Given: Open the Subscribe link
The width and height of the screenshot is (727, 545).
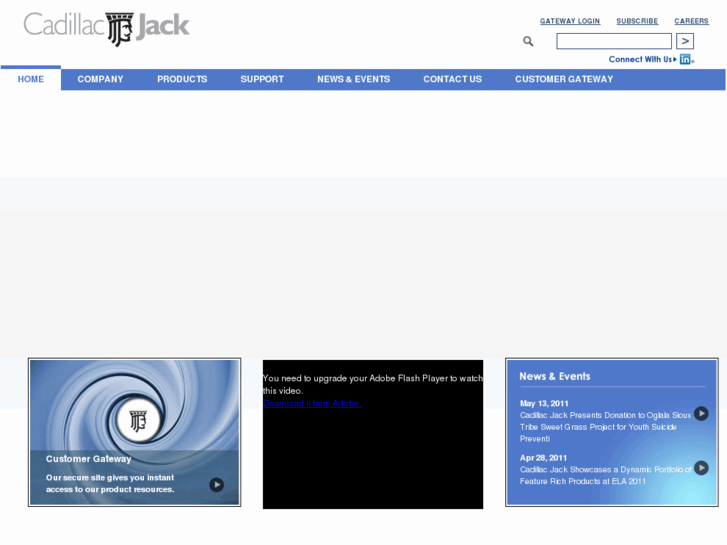Looking at the screenshot, I should coord(637,21).
